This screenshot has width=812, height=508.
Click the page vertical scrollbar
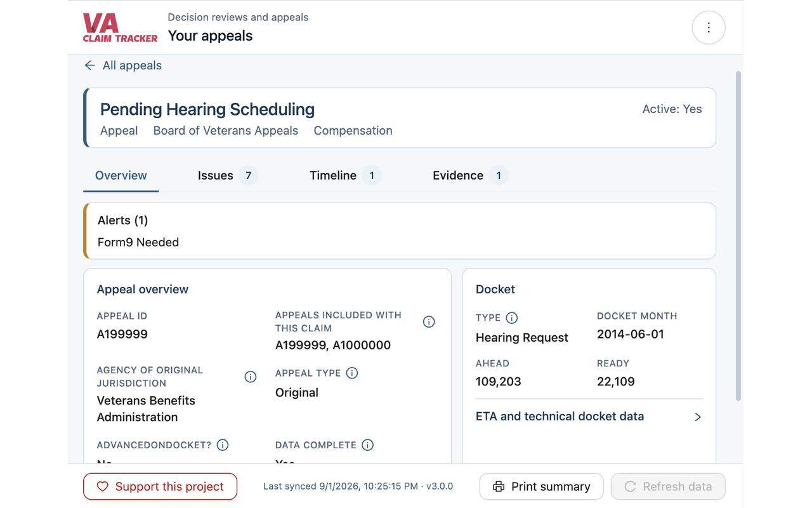point(738,236)
